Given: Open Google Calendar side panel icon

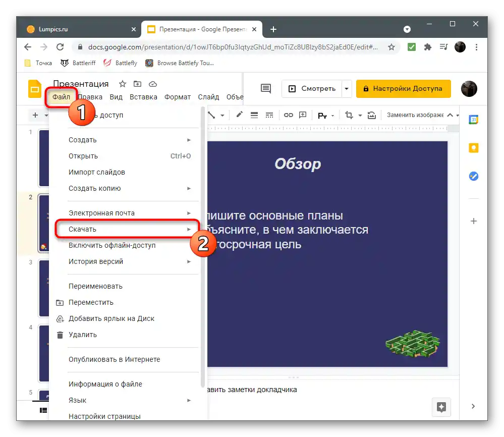Looking at the screenshot, I should click(x=473, y=120).
